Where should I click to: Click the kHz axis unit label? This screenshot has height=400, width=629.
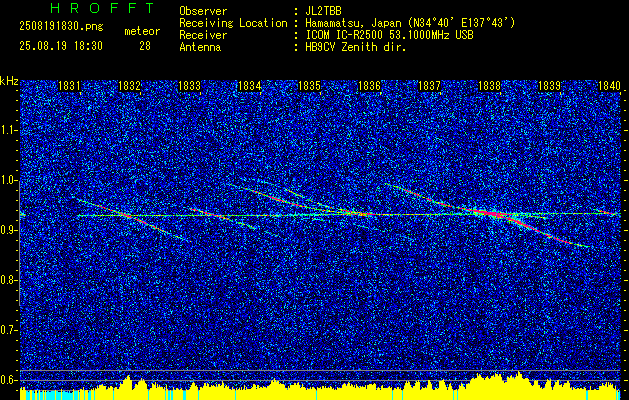9,81
